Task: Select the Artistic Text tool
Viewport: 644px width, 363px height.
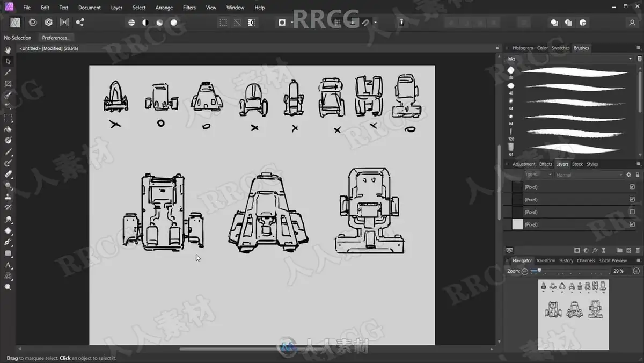Action: point(8,265)
